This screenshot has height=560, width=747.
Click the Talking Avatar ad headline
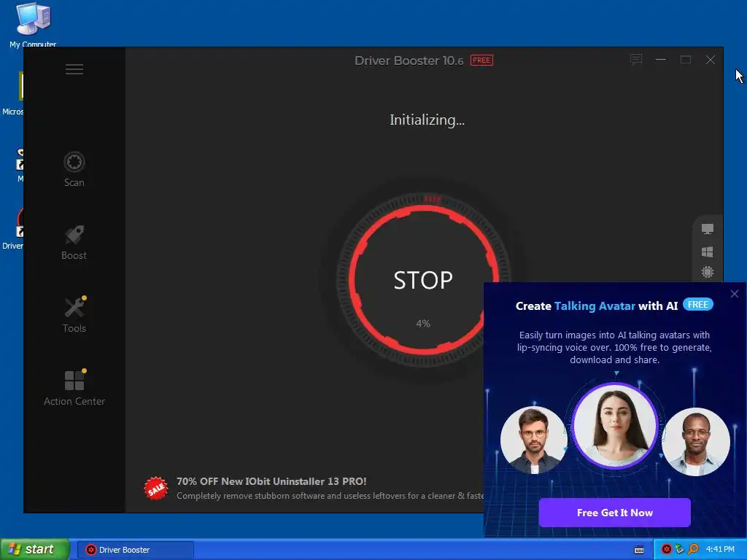597,306
